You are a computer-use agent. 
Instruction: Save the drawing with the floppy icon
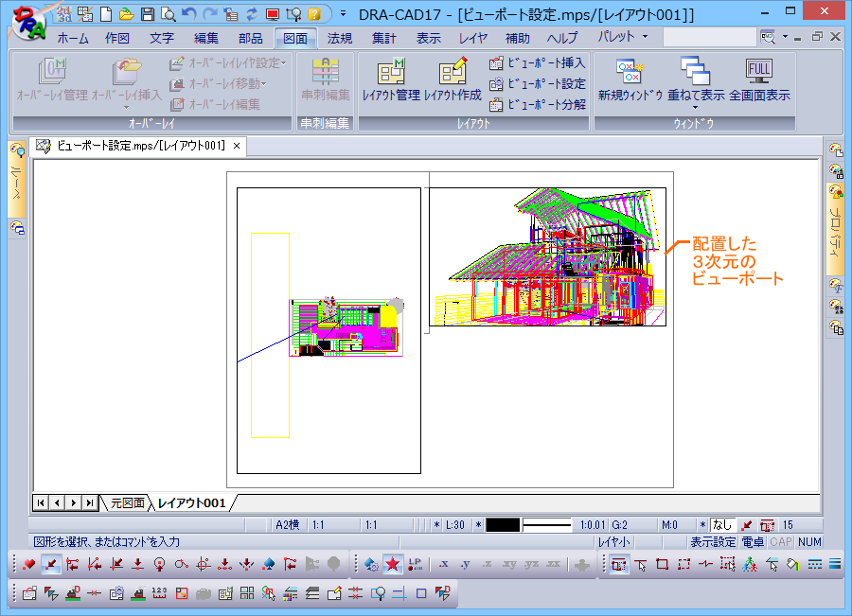click(148, 14)
